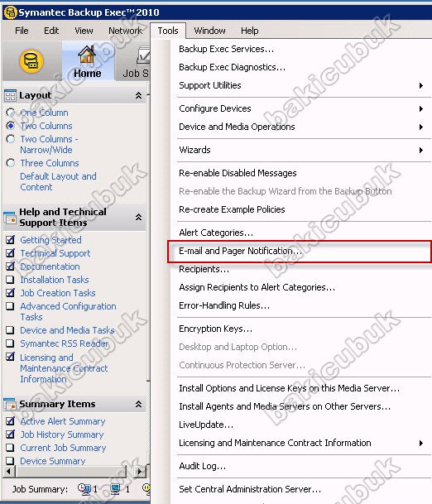Viewport: 432px width, 504px height.
Task: Click Default Layout and Content link
Action: 58,181
